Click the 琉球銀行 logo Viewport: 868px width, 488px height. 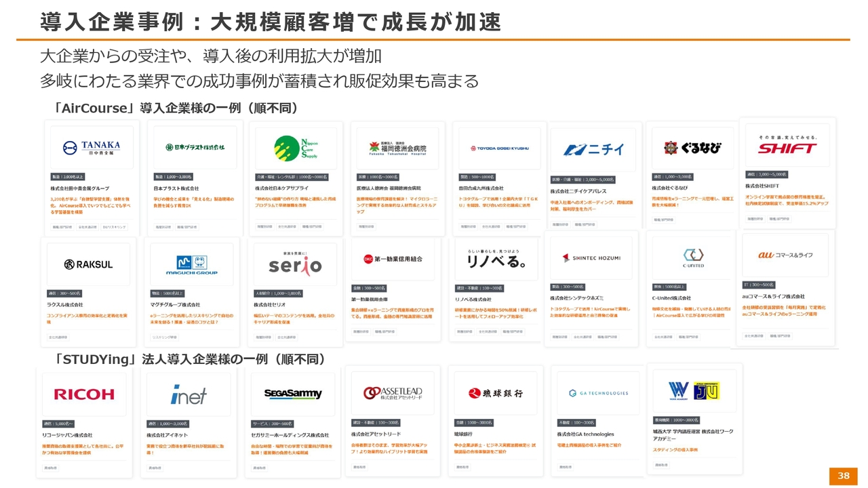496,393
